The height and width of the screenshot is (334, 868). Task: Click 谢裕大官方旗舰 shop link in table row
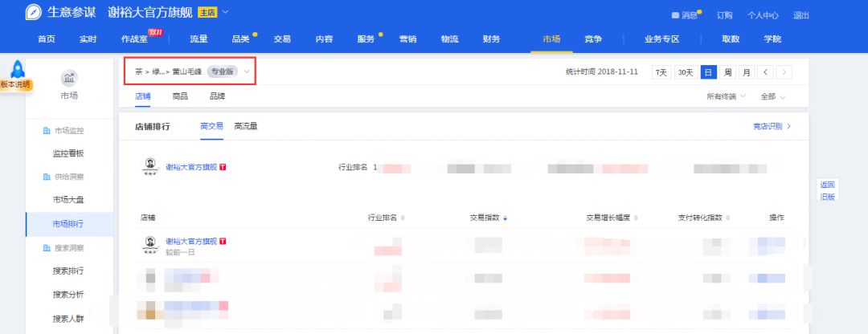point(191,241)
